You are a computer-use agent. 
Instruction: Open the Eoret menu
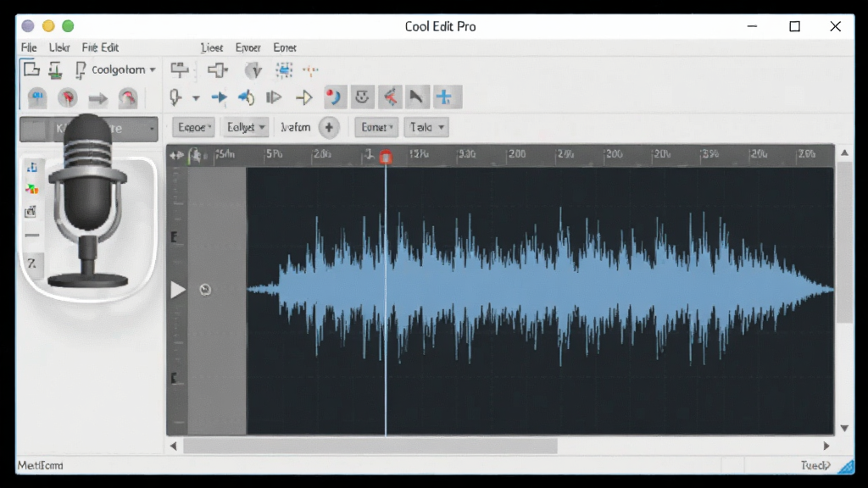pos(285,47)
